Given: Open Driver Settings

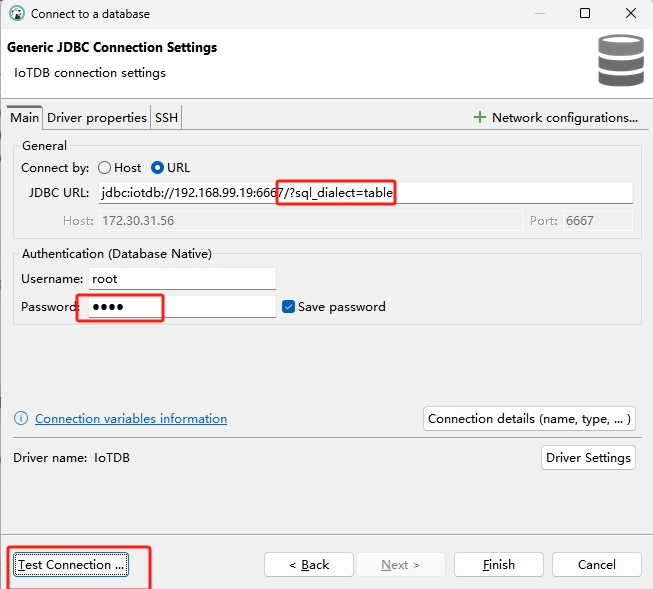Looking at the screenshot, I should (x=588, y=458).
